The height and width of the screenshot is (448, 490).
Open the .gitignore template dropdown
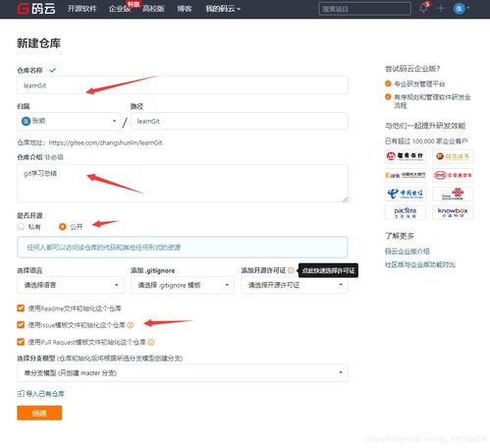coord(183,285)
